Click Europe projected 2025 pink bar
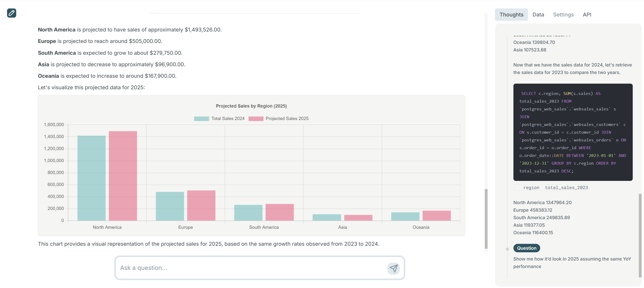Image resolution: width=644 pixels, height=288 pixels. [x=201, y=205]
